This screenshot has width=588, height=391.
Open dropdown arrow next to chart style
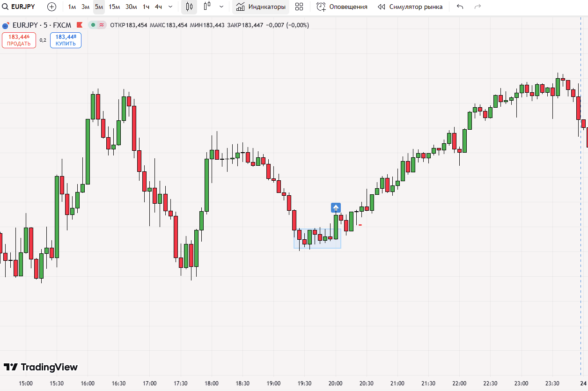tap(221, 7)
